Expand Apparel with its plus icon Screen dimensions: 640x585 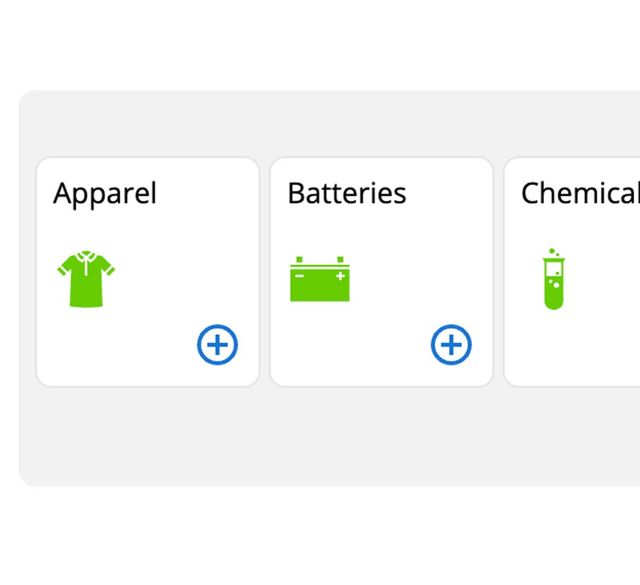217,345
